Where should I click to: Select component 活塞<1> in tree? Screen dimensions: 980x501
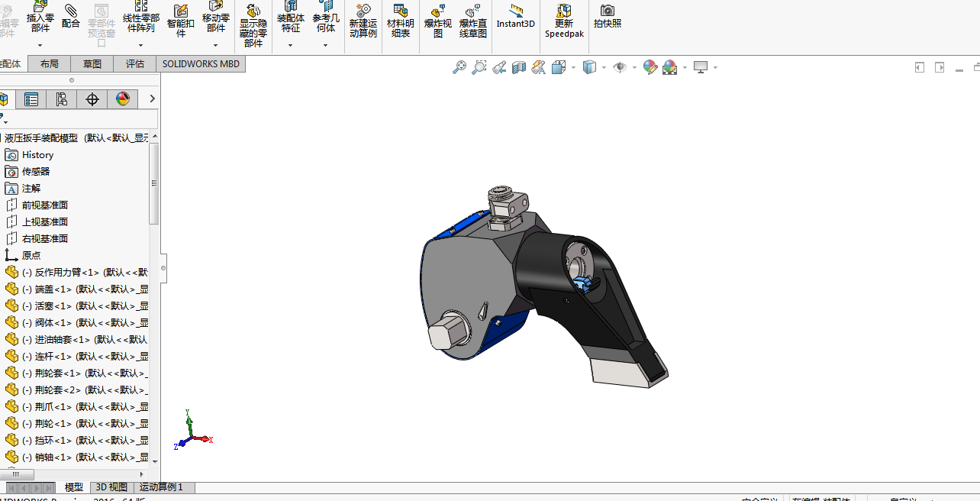point(76,305)
